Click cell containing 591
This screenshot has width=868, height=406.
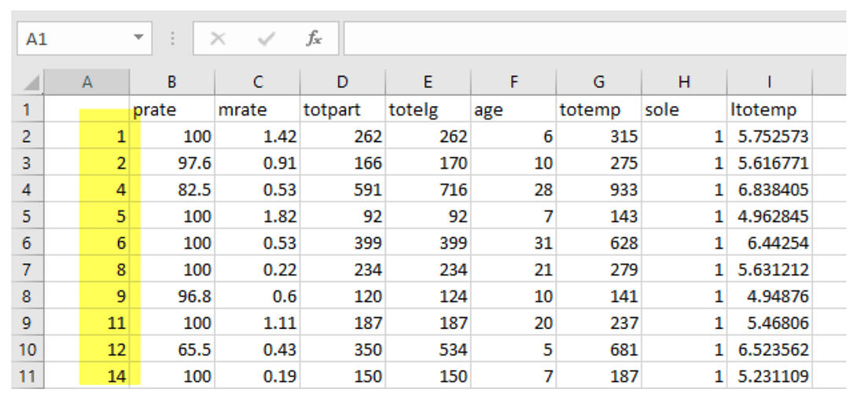pos(343,188)
